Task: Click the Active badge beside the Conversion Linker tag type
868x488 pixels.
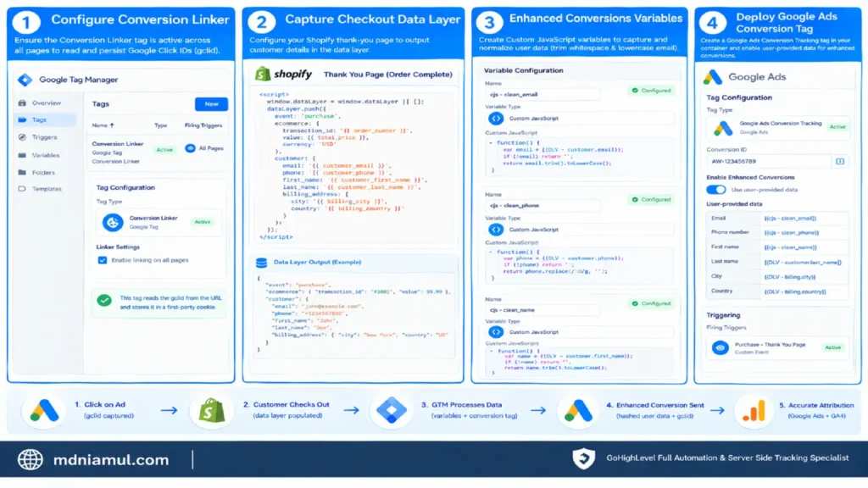Action: click(202, 222)
